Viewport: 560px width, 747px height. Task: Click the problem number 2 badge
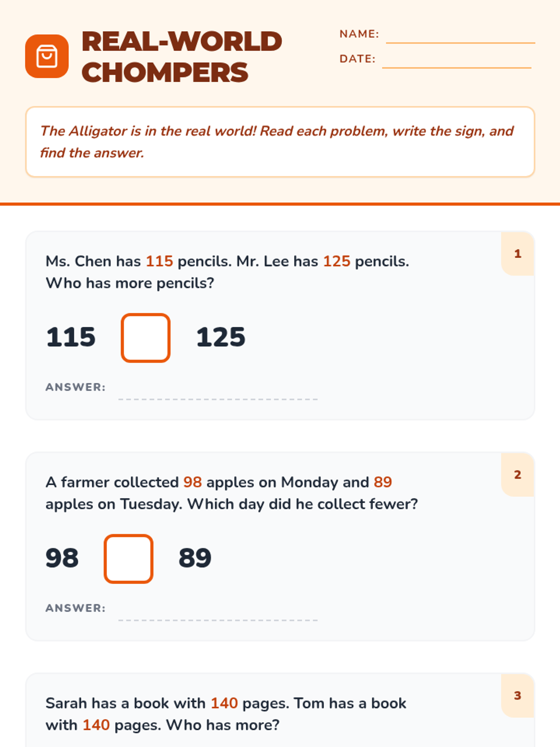click(518, 475)
